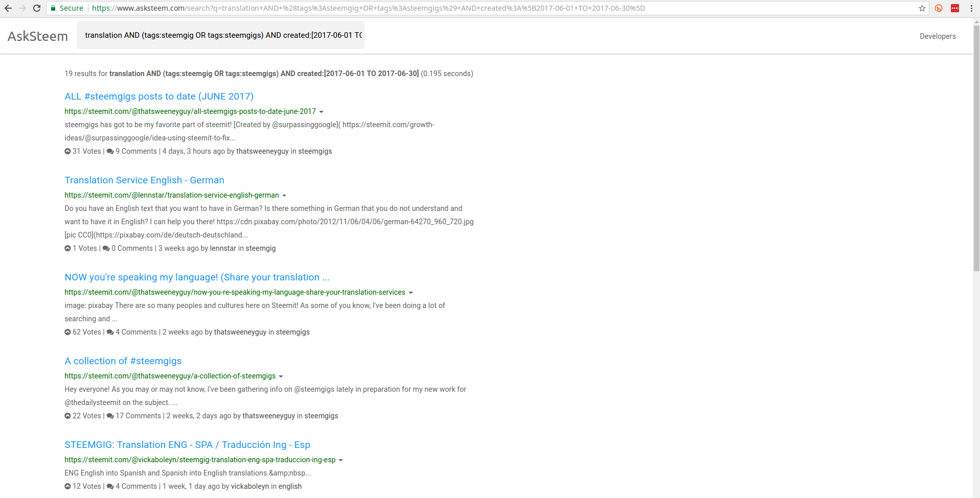The image size is (980, 498).
Task: Open "STEEMGIG: Translation ENG - SPA" result
Action: coord(187,445)
